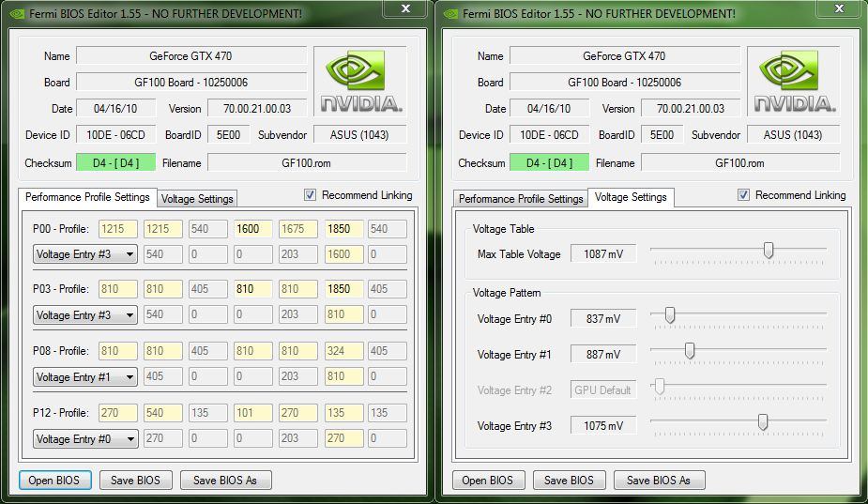Click the NVIDIA logo in left window

pyautogui.click(x=360, y=81)
